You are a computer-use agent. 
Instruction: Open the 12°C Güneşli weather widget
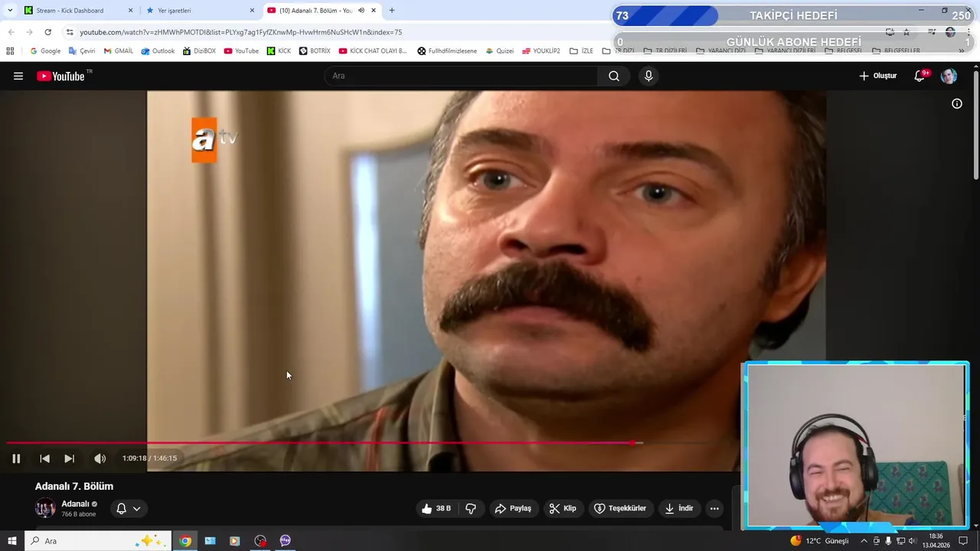819,541
